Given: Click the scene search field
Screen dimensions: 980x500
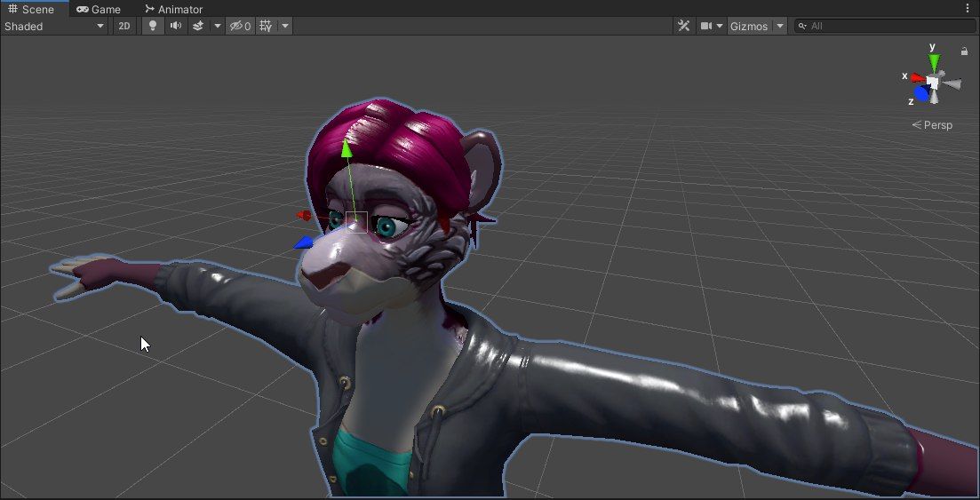Looking at the screenshot, I should point(884,27).
